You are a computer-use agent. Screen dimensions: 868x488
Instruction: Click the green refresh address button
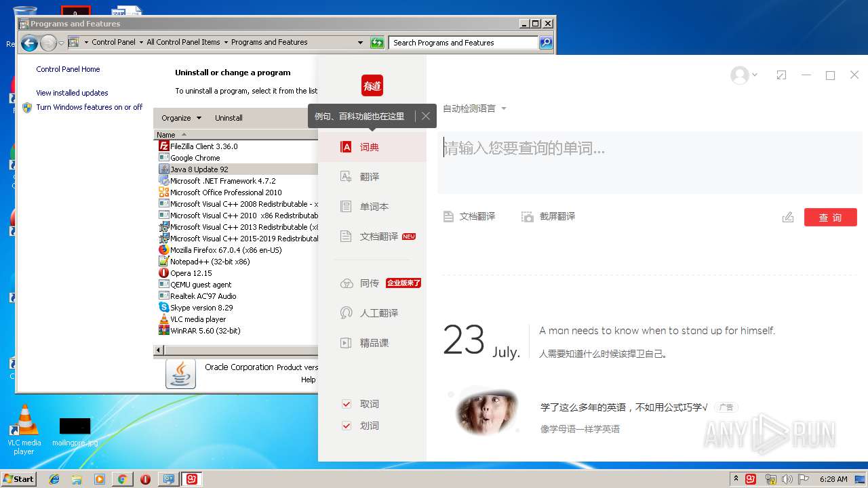[x=377, y=43]
